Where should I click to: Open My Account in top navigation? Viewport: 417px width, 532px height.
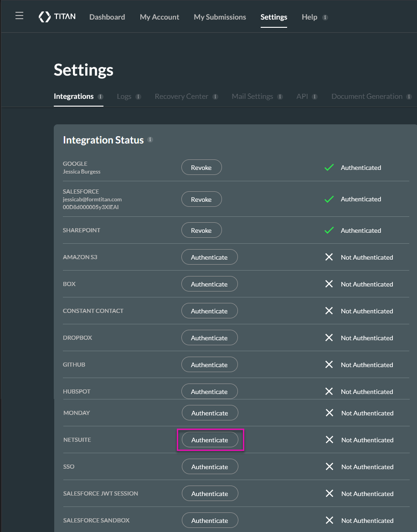(x=159, y=17)
